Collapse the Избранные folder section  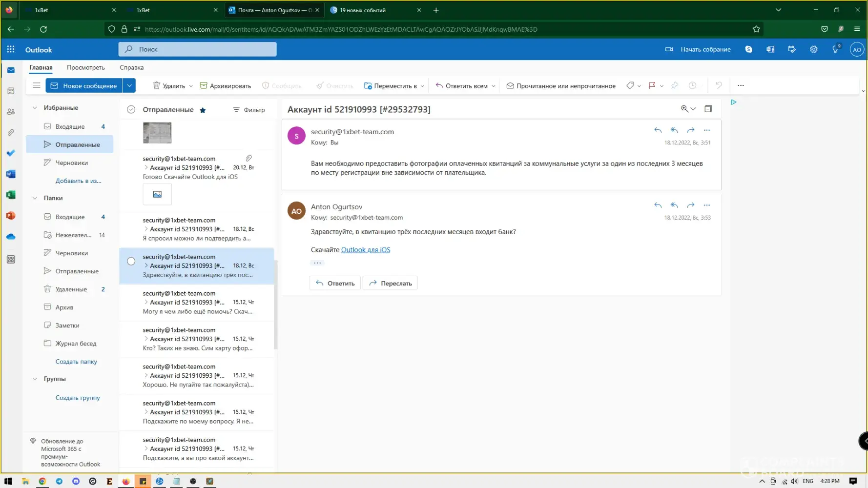[35, 108]
